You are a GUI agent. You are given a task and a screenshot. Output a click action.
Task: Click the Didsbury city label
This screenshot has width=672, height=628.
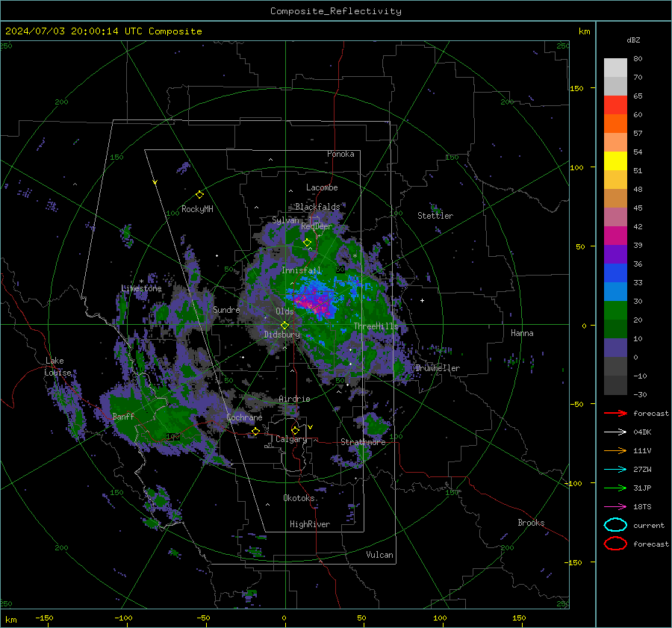pos(281,335)
